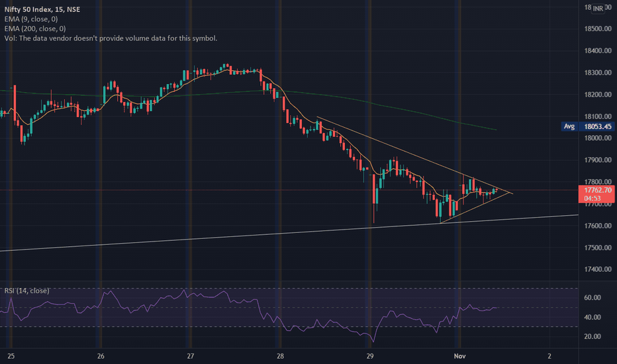This screenshot has height=364, width=617.
Task: Click date 29 on the time axis
Action: [370, 356]
